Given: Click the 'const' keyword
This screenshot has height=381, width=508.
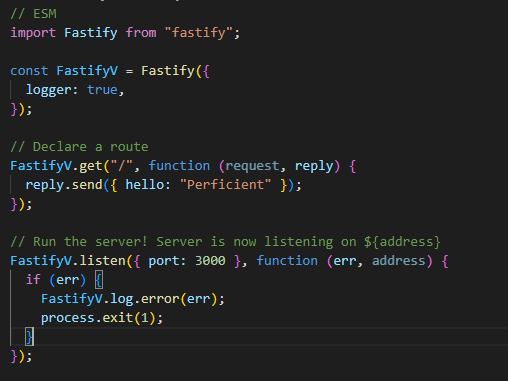Looking at the screenshot, I should pos(29,71).
